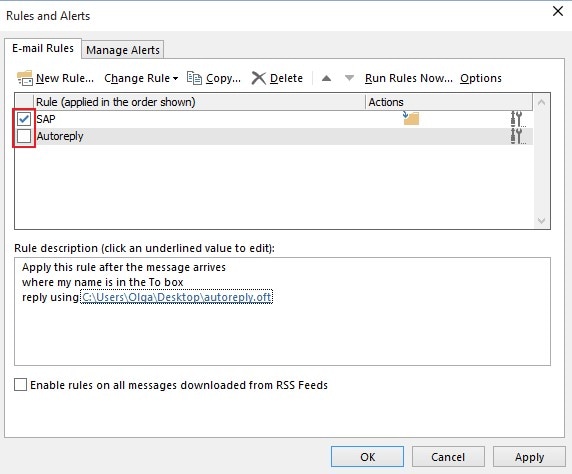
Task: Select the E-mail Rules tab
Action: pos(43,48)
